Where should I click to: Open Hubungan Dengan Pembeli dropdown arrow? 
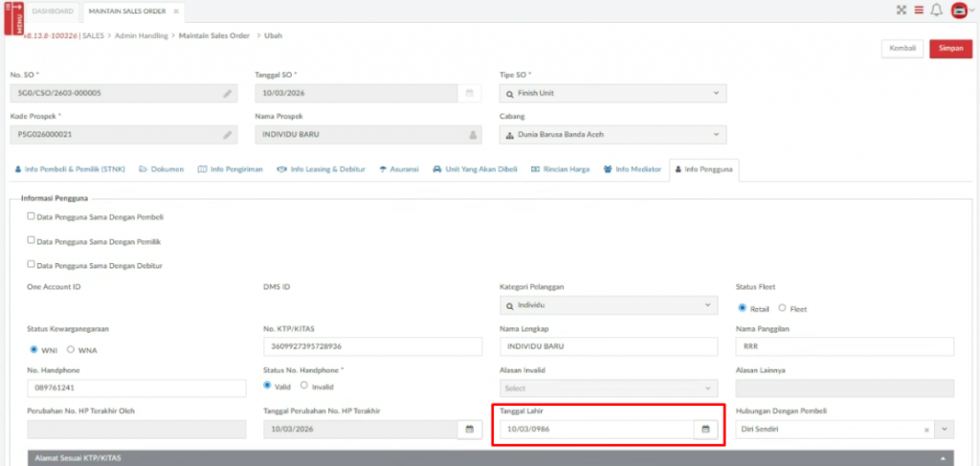pos(946,430)
